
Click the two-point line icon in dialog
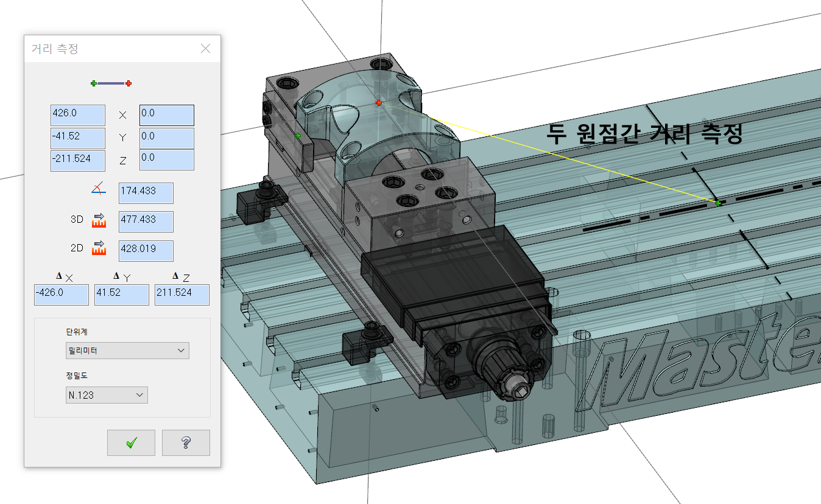tap(111, 83)
